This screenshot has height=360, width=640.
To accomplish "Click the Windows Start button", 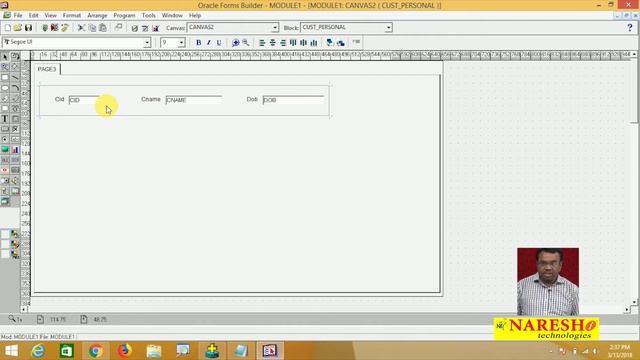I will (x=11, y=351).
